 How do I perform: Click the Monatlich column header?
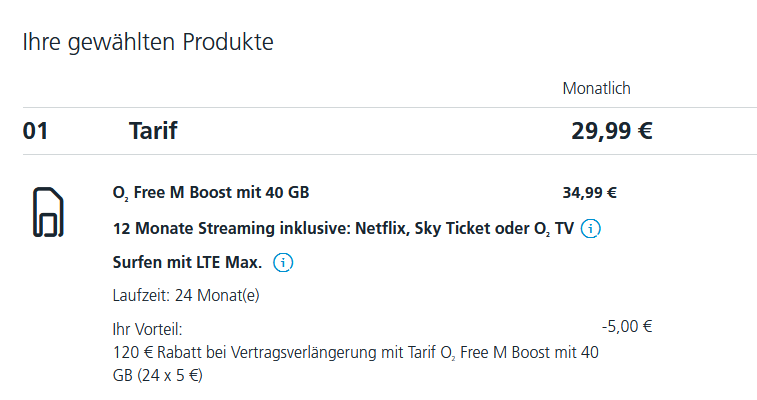click(x=597, y=88)
